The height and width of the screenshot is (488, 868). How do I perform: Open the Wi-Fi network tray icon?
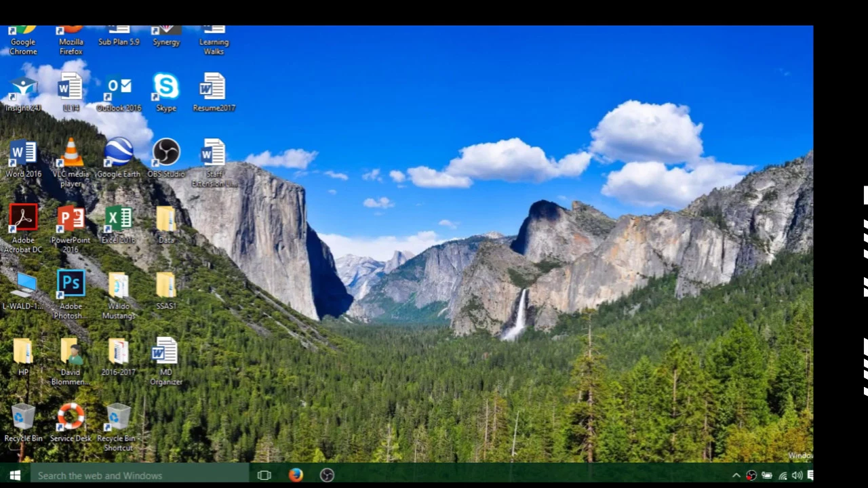[783, 476]
